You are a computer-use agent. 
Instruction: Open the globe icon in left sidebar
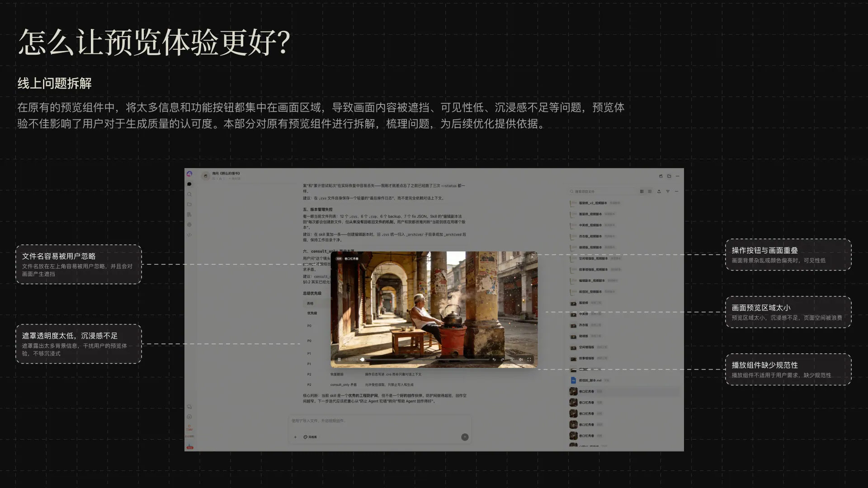coord(189,225)
